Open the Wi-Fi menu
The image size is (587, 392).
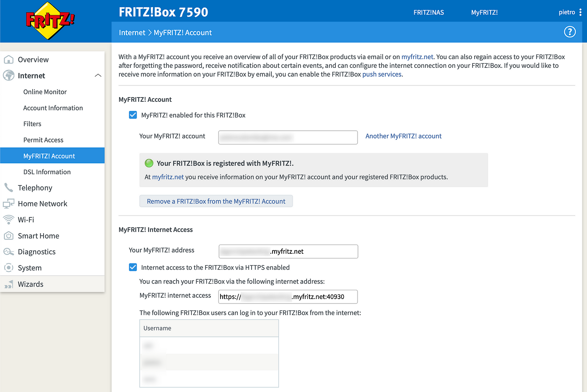coord(26,219)
